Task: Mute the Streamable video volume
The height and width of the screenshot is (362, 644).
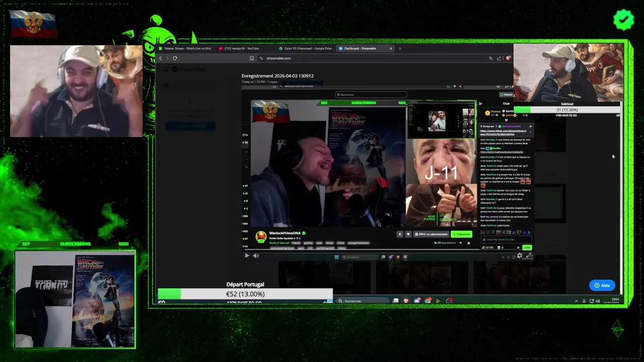Action: point(256,255)
